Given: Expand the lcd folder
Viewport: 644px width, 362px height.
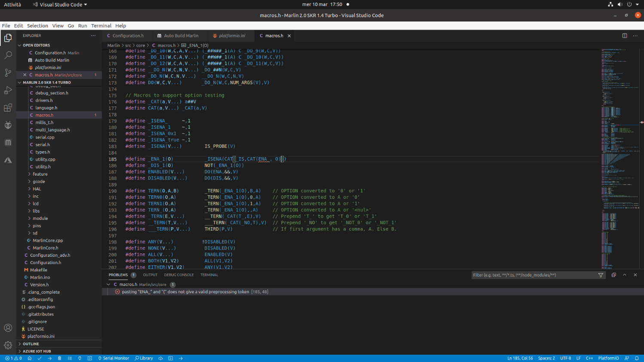Looking at the screenshot, I should 36,204.
